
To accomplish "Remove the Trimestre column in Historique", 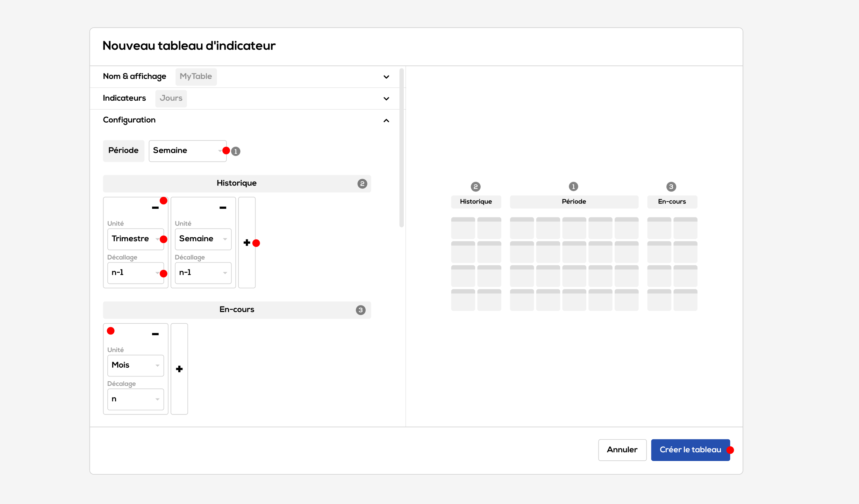I will [x=155, y=208].
